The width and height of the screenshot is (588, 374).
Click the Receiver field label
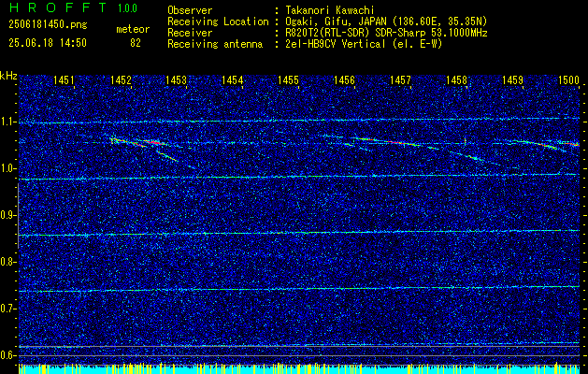click(x=190, y=33)
